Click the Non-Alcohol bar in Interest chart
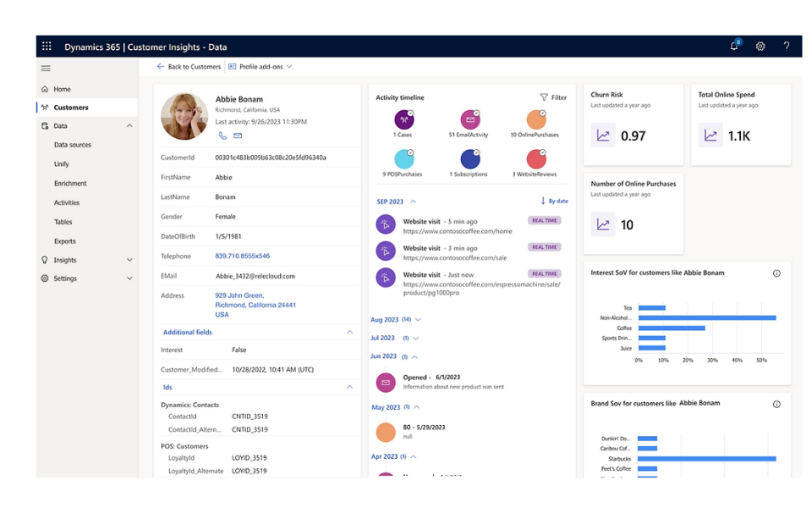 (x=707, y=317)
